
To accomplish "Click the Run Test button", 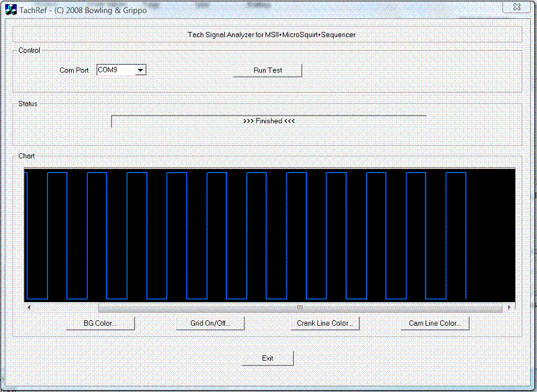I will 268,70.
